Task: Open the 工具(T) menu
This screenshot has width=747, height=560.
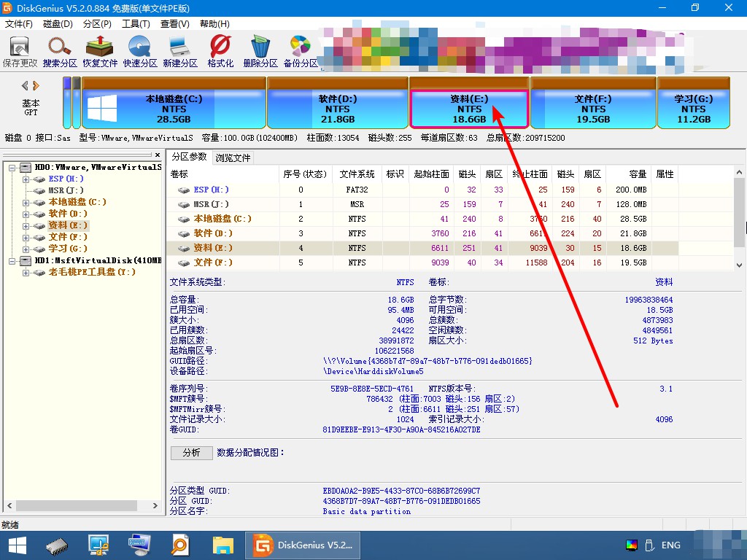Action: tap(136, 24)
